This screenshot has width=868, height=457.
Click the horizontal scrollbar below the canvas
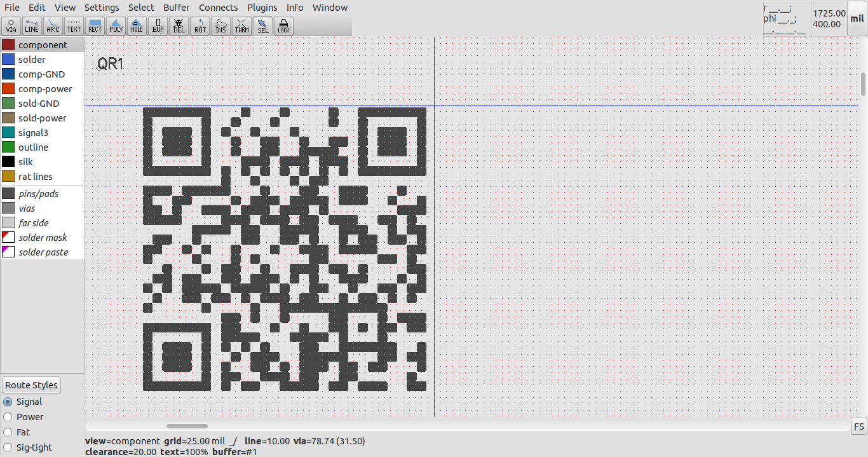coord(187,426)
